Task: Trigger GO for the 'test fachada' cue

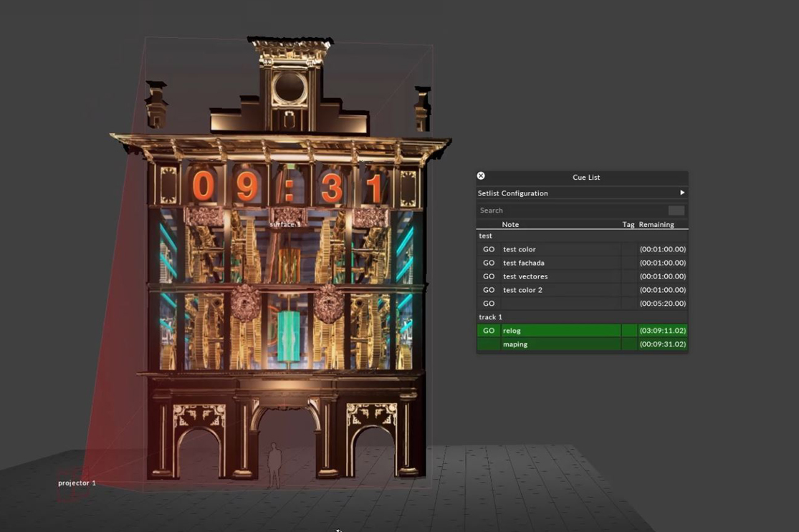Action: tap(489, 263)
